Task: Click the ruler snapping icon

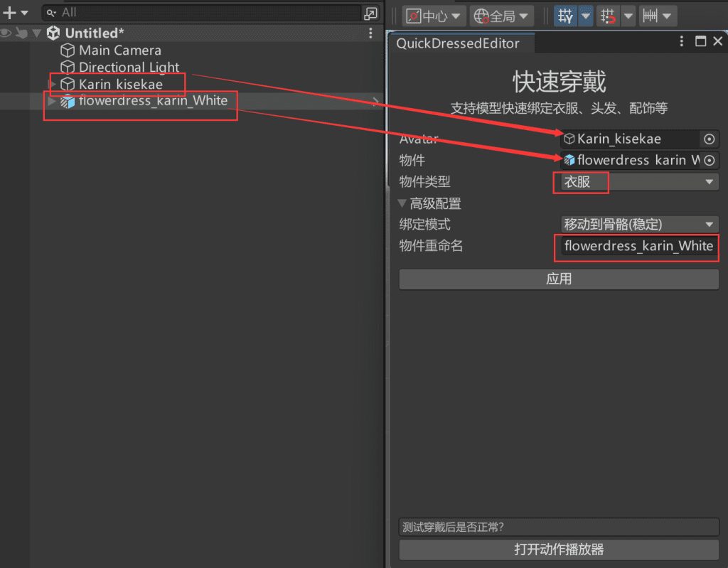Action: coord(649,16)
